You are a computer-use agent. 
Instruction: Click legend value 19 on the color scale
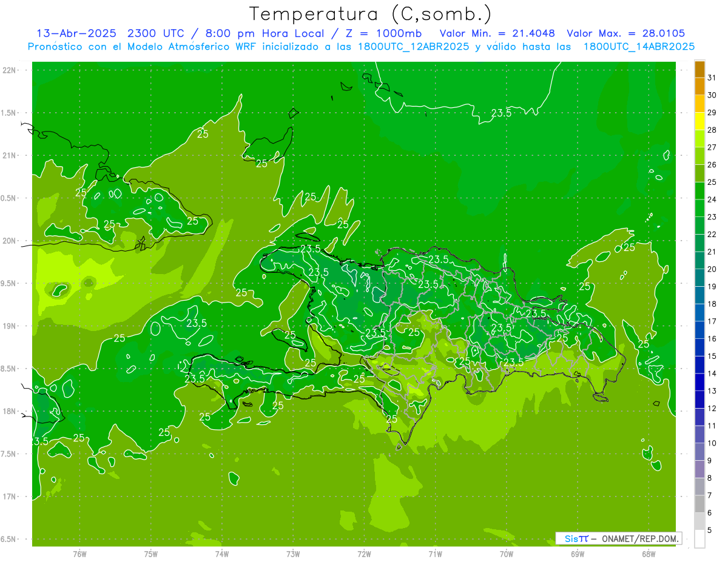[712, 287]
